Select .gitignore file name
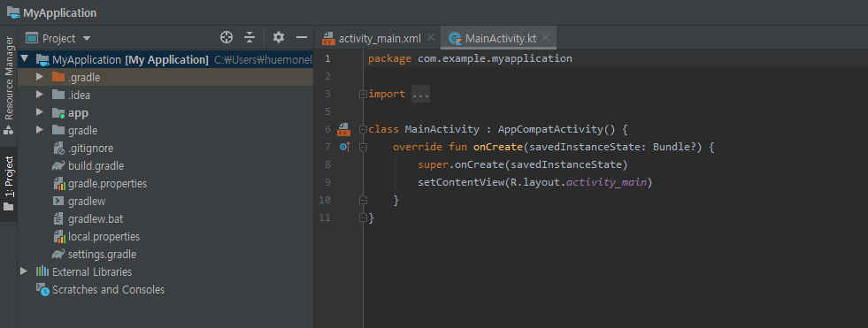The width and height of the screenshot is (868, 328). (x=91, y=149)
